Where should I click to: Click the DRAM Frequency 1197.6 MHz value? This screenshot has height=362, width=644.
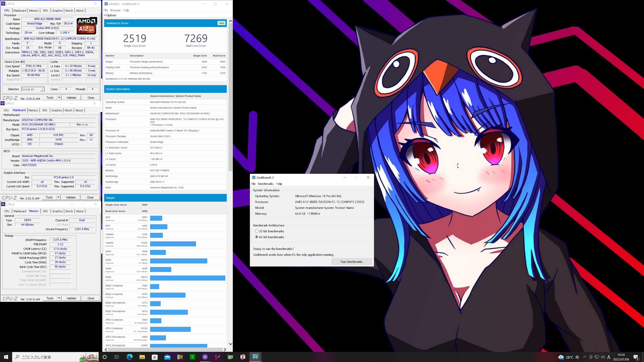pos(60,240)
